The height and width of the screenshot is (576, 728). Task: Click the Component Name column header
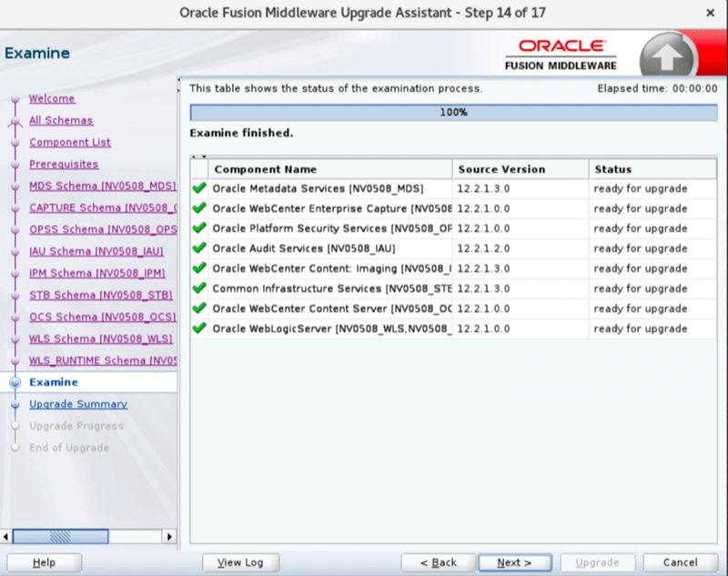(330, 169)
